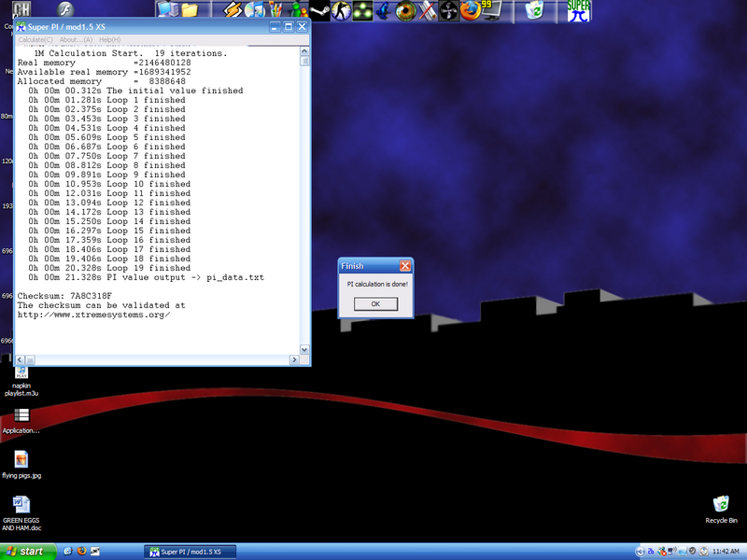Click the "Loop 19 finished" line

coord(109,268)
